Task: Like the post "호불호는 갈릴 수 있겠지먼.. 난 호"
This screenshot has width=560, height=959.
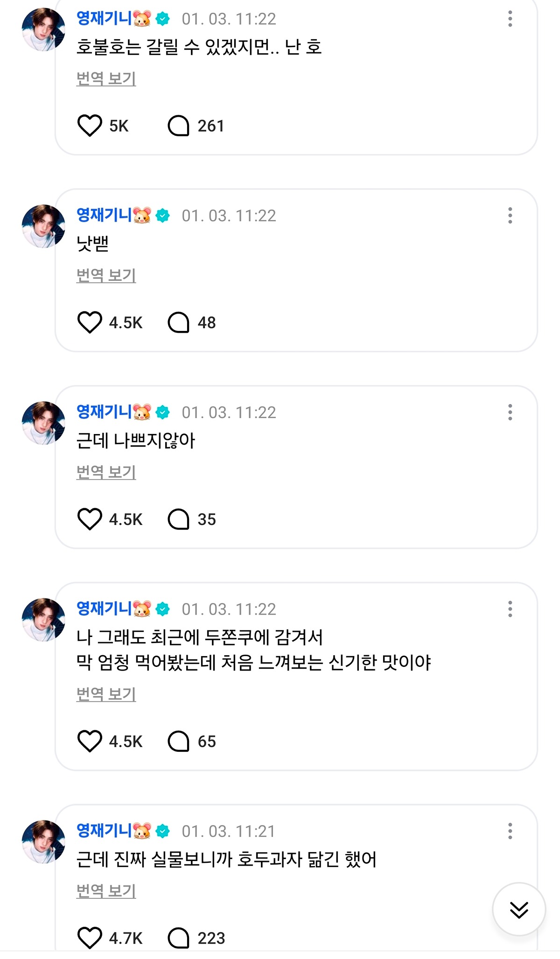Action: [x=89, y=126]
